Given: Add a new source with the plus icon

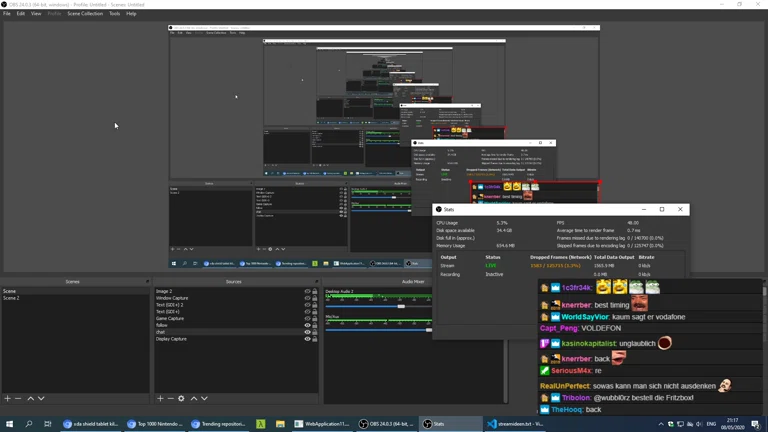Looking at the screenshot, I should click(160, 399).
